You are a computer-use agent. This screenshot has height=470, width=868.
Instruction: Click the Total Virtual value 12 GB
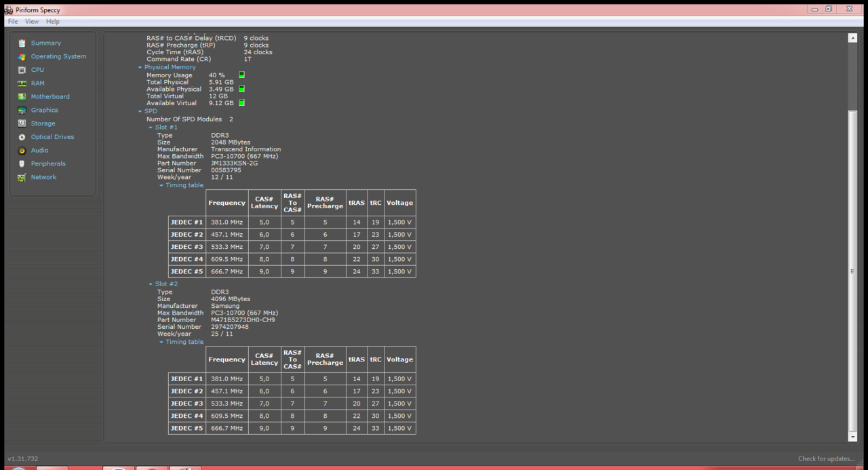[x=218, y=96]
